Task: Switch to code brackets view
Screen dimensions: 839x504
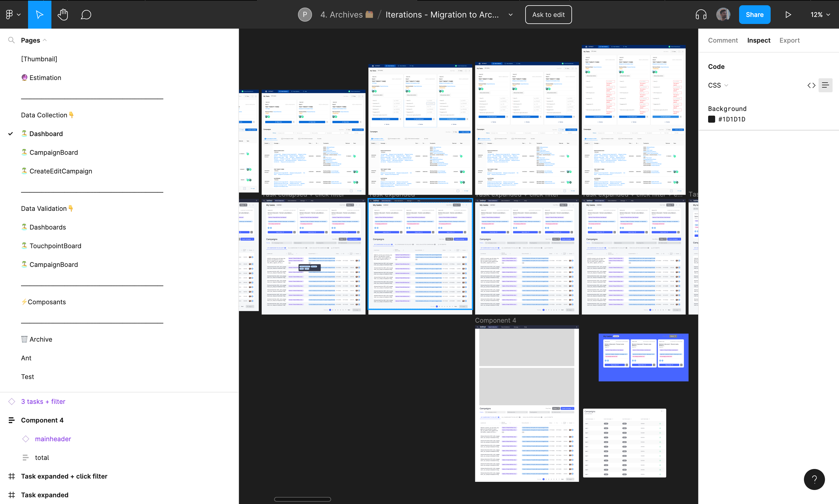Action: (x=811, y=85)
